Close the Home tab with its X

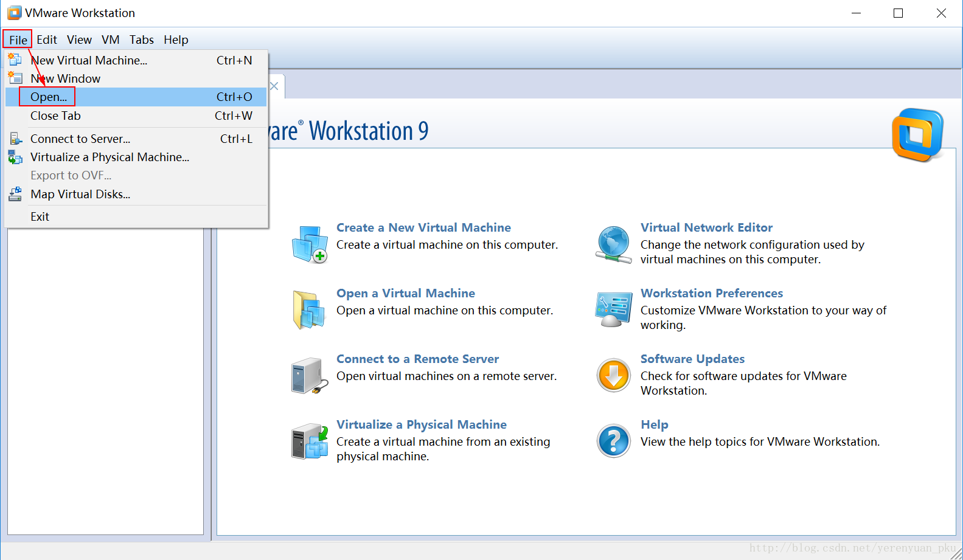tap(274, 86)
